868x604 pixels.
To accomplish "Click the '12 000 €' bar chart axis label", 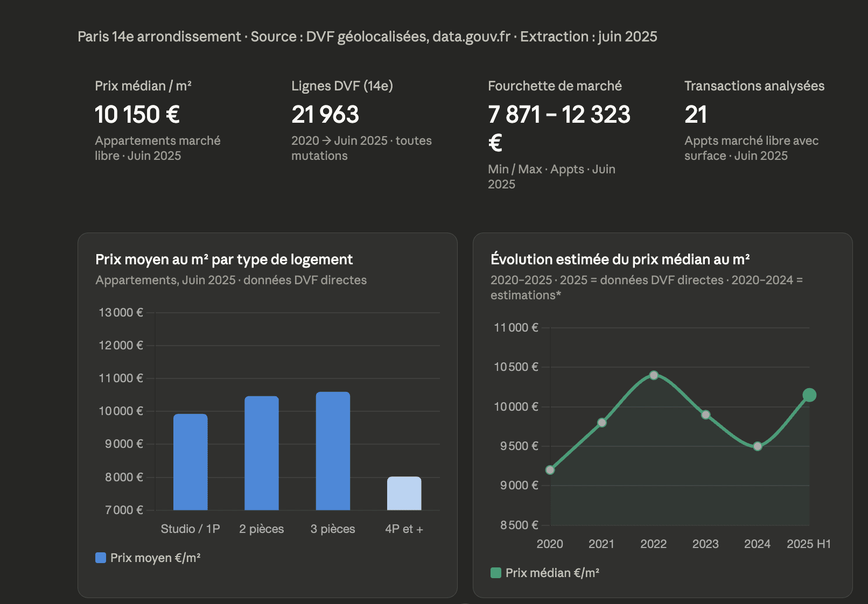I will [121, 345].
